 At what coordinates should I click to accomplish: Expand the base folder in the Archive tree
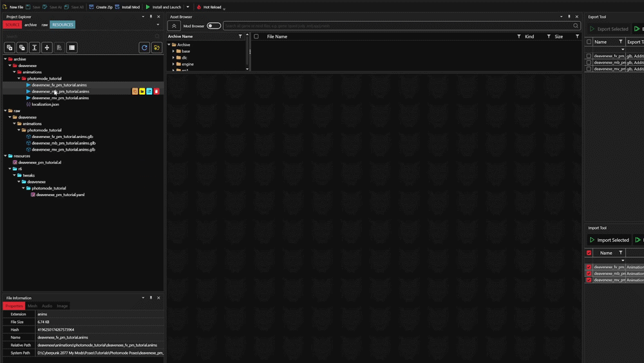[173, 51]
